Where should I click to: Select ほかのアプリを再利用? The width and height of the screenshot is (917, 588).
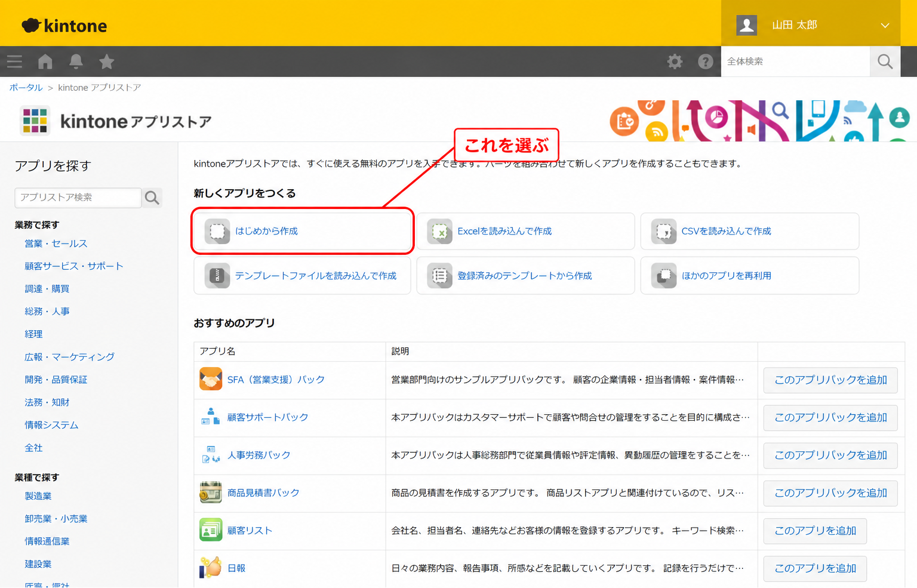coord(750,276)
